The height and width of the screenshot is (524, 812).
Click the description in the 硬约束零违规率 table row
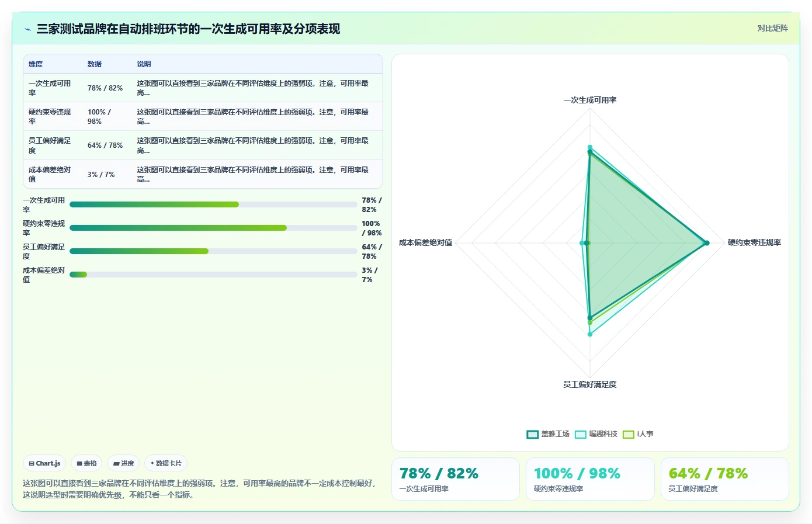pos(253,117)
